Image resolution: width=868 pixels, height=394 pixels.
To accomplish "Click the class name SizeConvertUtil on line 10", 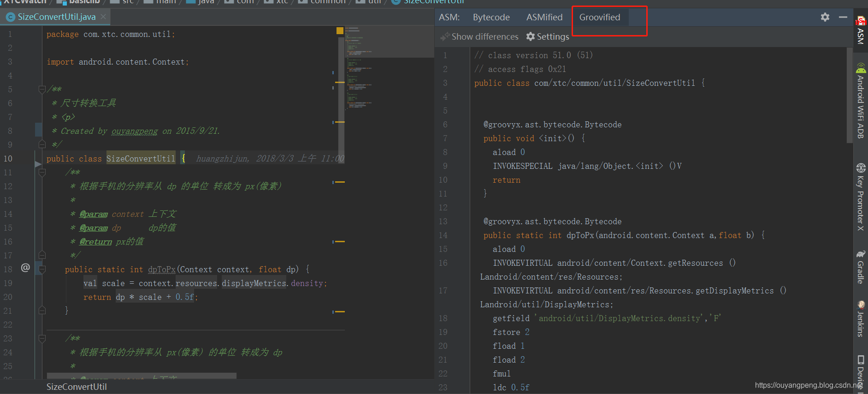I will 141,159.
